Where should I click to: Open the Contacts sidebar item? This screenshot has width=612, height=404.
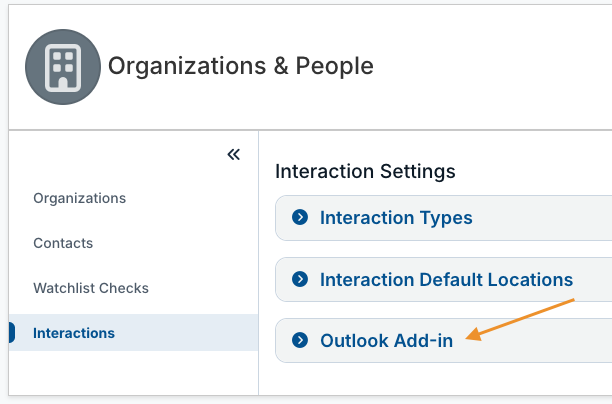[63, 243]
